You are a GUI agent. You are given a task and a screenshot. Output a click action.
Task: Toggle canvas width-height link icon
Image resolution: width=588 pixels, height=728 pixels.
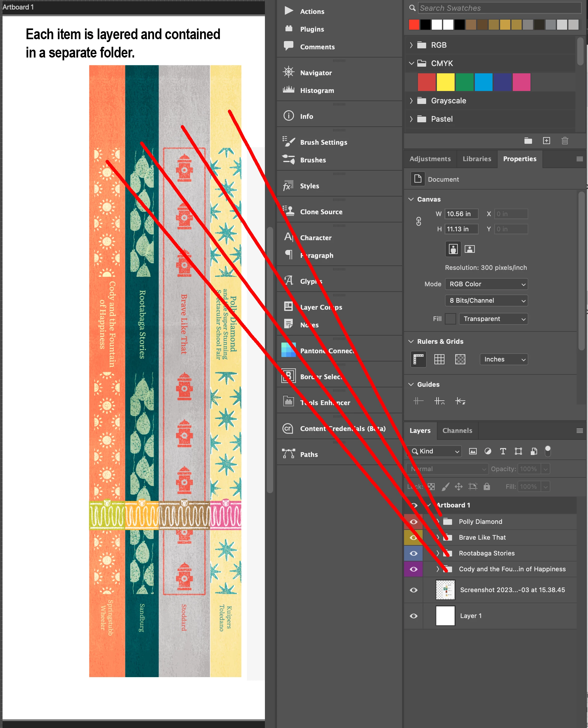click(x=419, y=221)
